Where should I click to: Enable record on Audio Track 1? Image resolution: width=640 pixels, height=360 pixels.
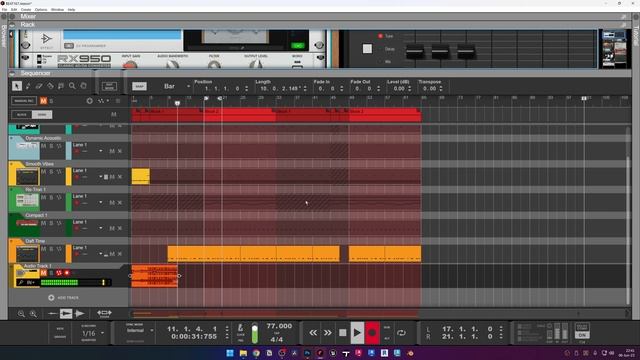(x=67, y=273)
